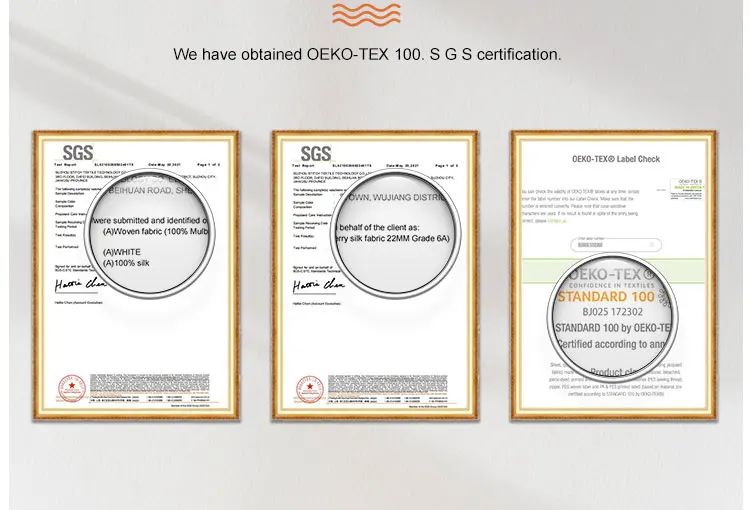Open the middle SGS silk grade certificate

(x=375, y=275)
